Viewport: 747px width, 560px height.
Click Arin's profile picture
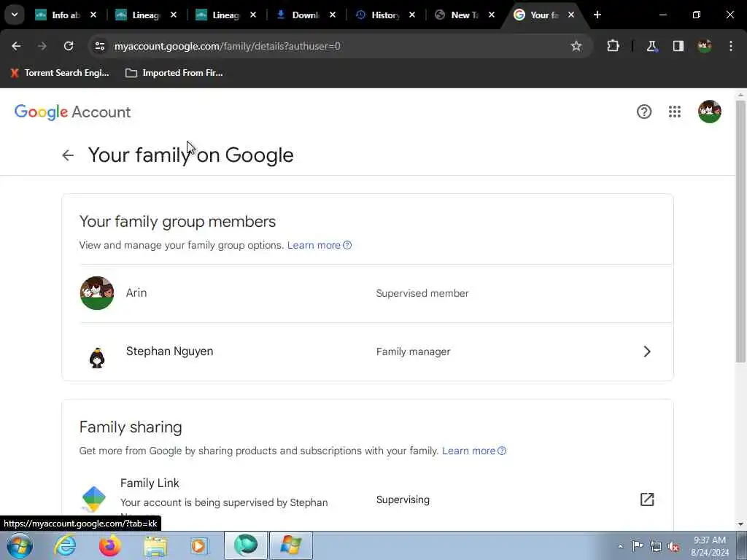point(97,293)
